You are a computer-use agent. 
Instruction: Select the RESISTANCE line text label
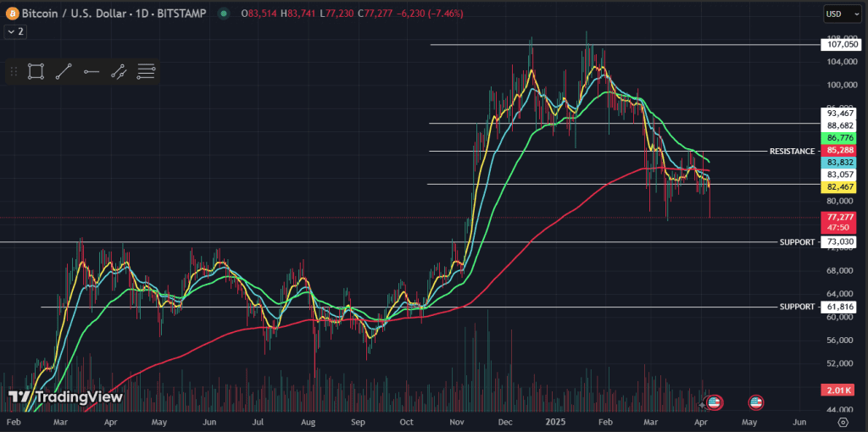pos(793,151)
